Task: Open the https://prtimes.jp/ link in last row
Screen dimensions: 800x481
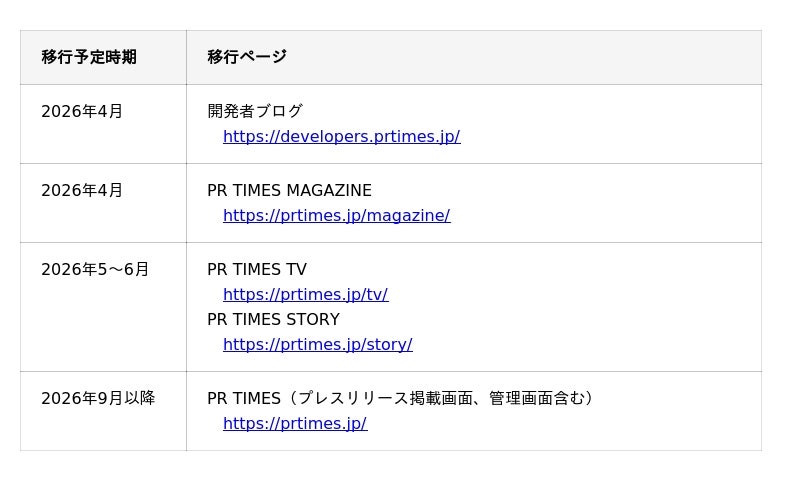Action: point(294,424)
